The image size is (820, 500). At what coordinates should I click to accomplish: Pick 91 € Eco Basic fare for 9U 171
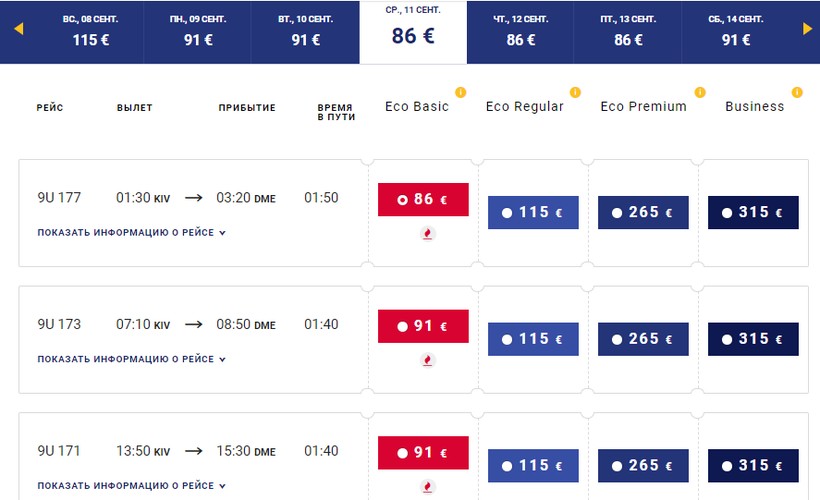[423, 452]
